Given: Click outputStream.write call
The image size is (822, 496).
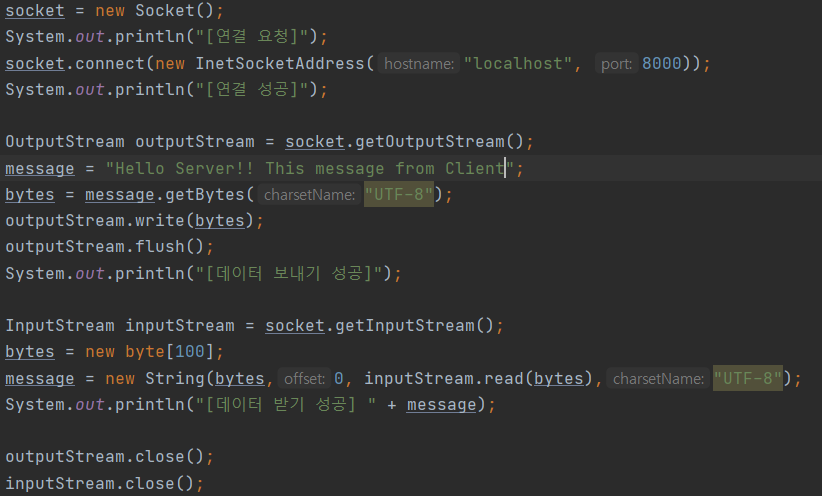Looking at the screenshot, I should (x=95, y=220).
